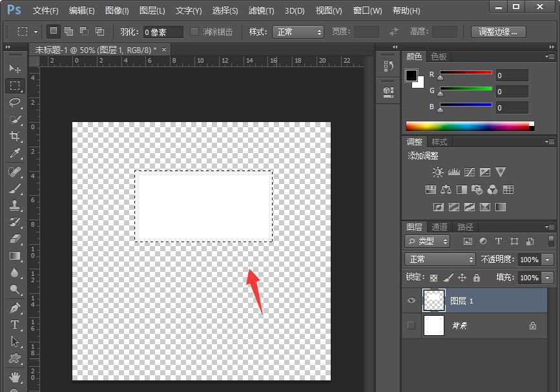Switch to the 通道 channels tab
560x392 pixels.
click(439, 227)
